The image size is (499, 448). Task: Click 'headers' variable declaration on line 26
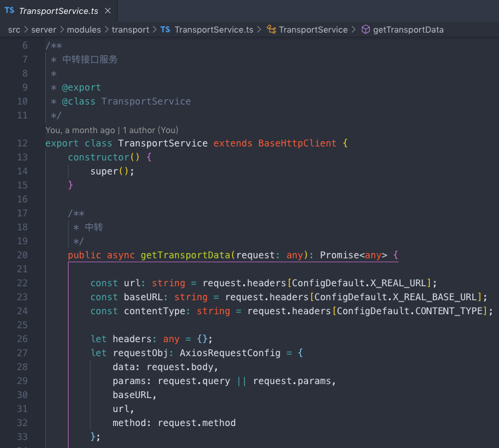[x=132, y=339]
